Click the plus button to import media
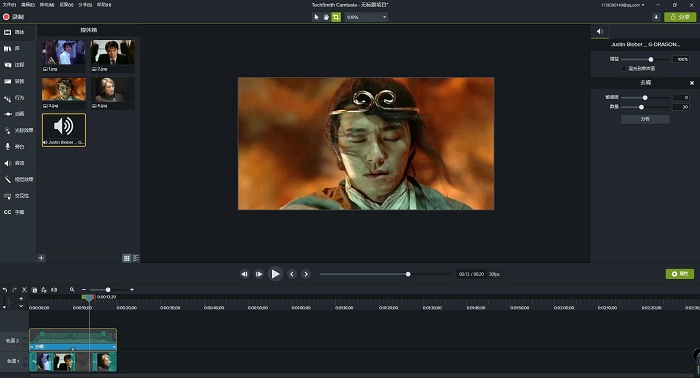The height and width of the screenshot is (378, 700). [41, 258]
